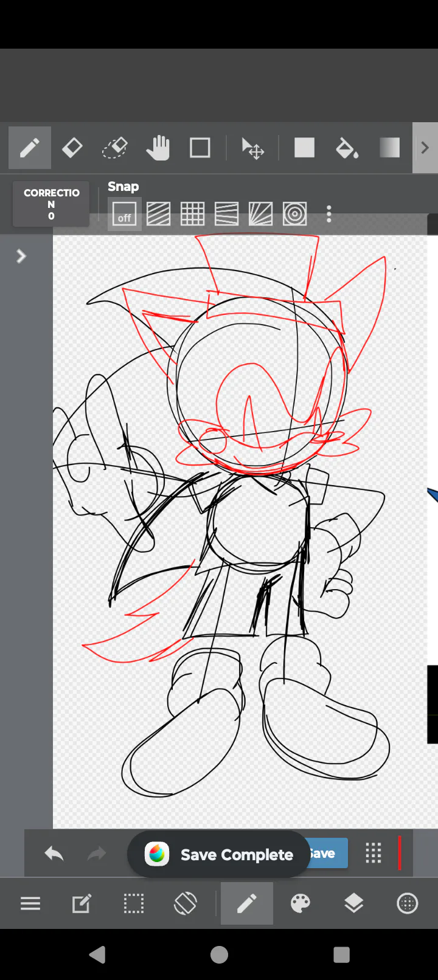This screenshot has height=980, width=438.
Task: Open the color palette panel
Action: [301, 904]
